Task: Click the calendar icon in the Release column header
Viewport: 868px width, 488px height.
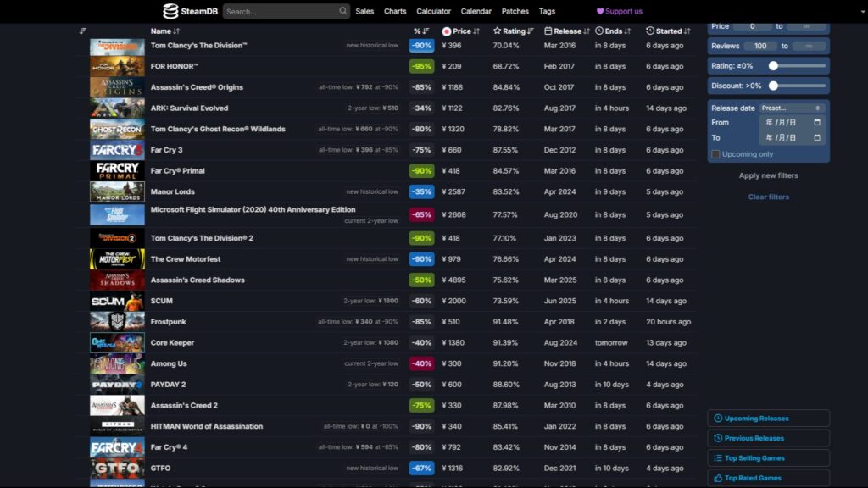Action: [x=548, y=30]
